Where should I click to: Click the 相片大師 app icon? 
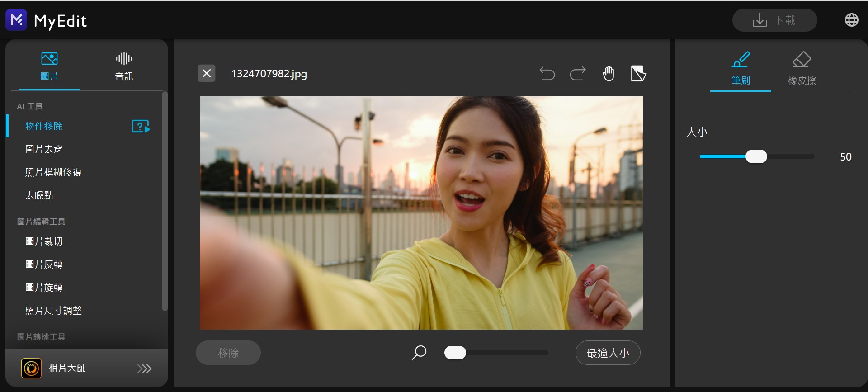(x=31, y=368)
